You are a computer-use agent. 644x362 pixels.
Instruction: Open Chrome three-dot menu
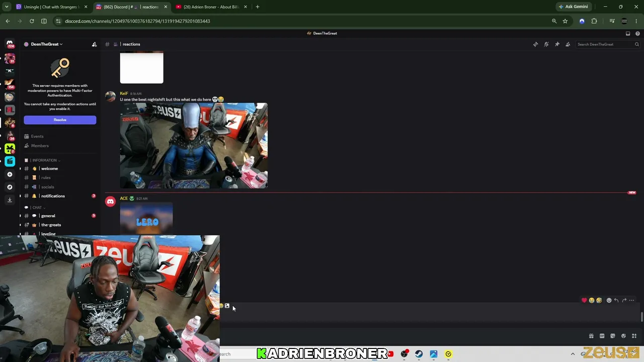[x=636, y=21]
